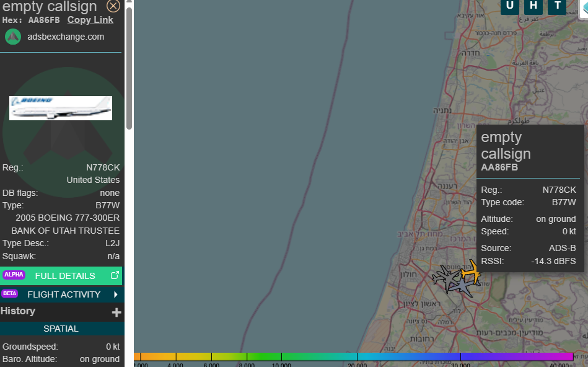Click the sidebar scroll-up arrow
The height and width of the screenshot is (367, 588).
pyautogui.click(x=129, y=2)
